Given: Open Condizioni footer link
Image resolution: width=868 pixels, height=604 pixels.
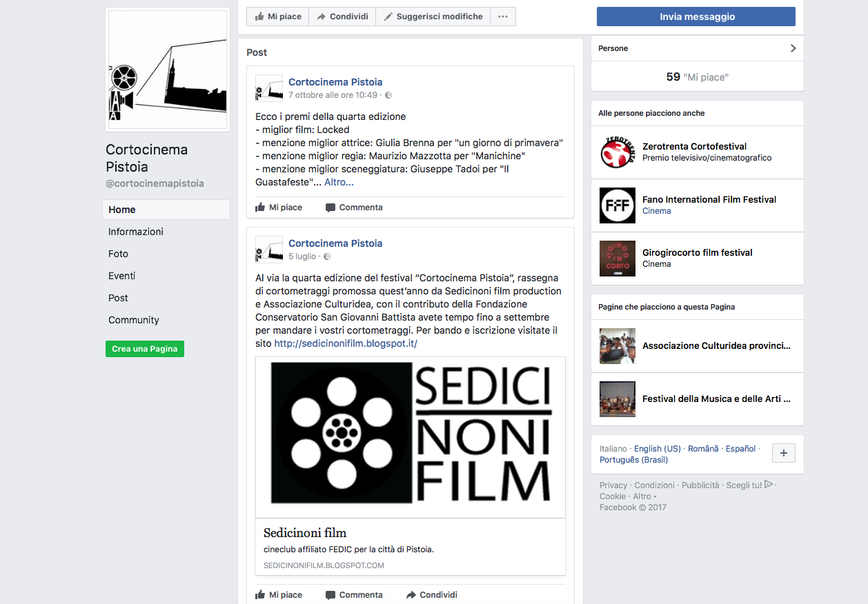Looking at the screenshot, I should point(654,485).
